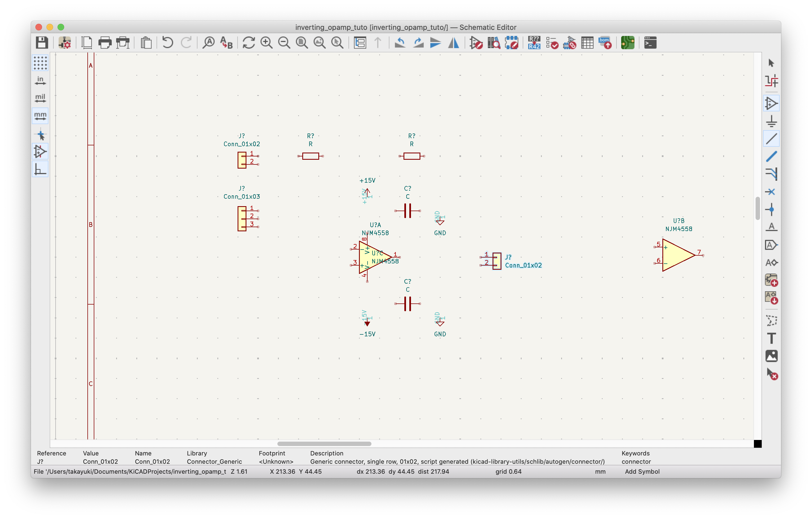The height and width of the screenshot is (519, 812).
Task: Select the Add Image tool
Action: pyautogui.click(x=771, y=356)
